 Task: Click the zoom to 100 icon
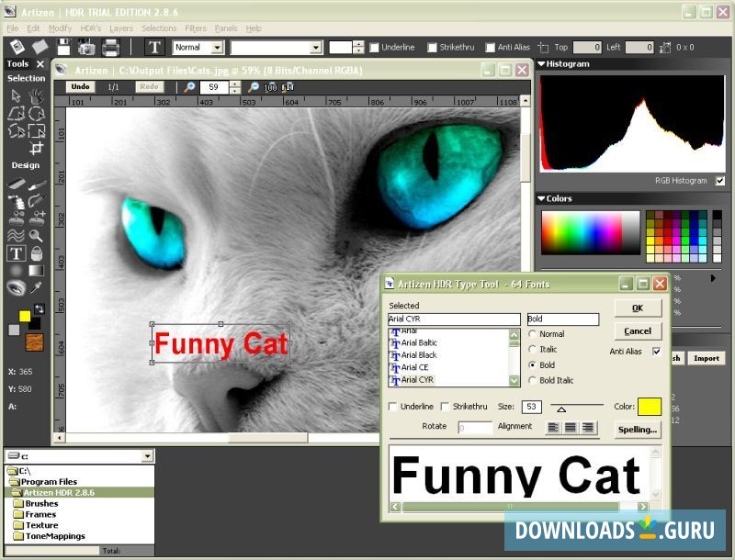270,87
